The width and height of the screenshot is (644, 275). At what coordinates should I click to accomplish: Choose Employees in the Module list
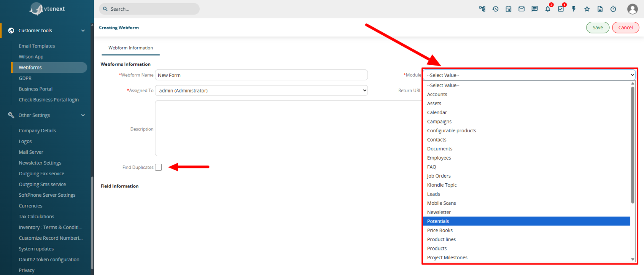(527, 158)
